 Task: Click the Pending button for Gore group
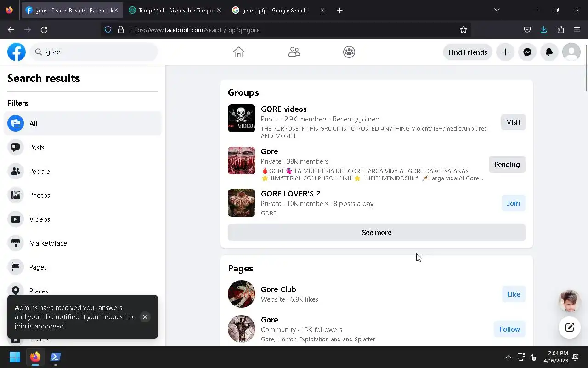tap(507, 164)
